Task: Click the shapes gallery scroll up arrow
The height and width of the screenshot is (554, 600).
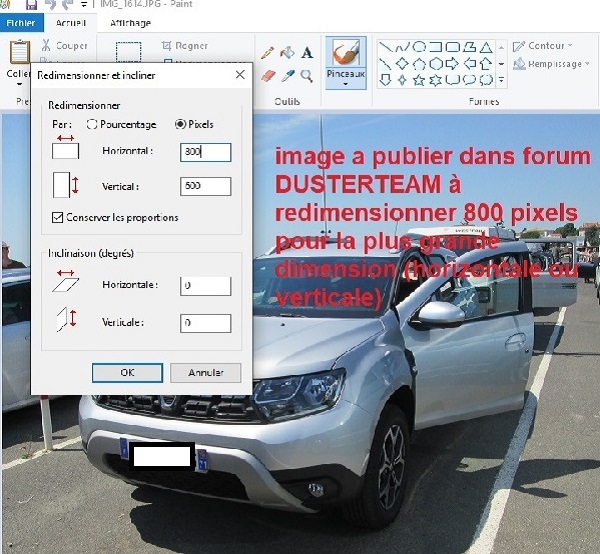Action: click(x=501, y=47)
